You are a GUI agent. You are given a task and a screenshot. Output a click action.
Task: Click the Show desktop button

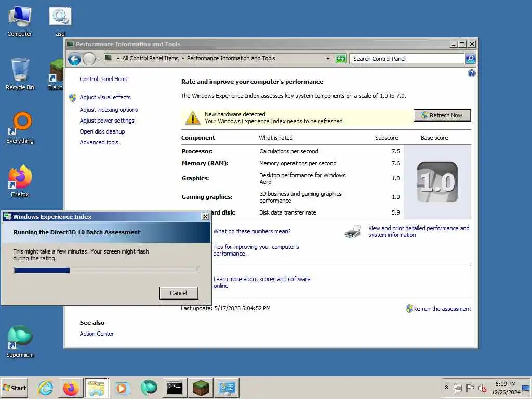click(x=526, y=388)
